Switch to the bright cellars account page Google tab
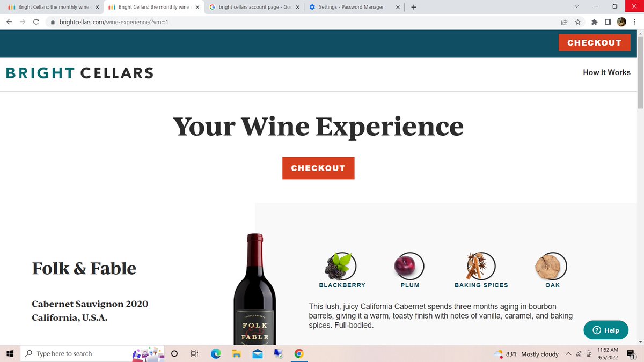 [252, 7]
